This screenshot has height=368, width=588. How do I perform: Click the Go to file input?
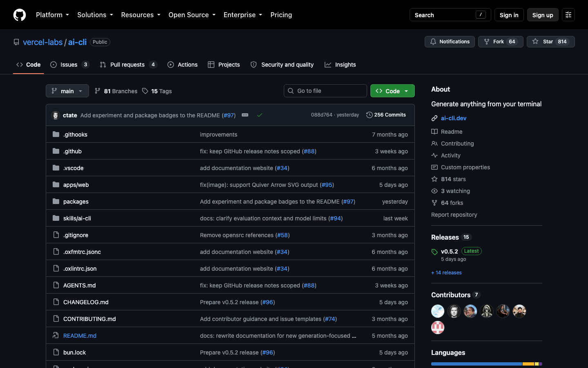[x=325, y=91]
